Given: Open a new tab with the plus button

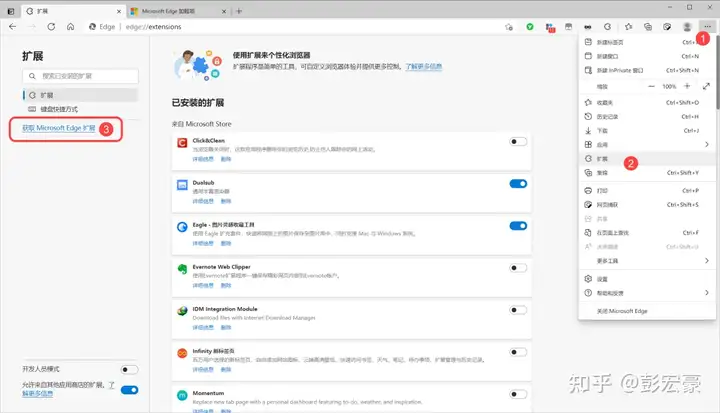Looking at the screenshot, I should coord(239,11).
